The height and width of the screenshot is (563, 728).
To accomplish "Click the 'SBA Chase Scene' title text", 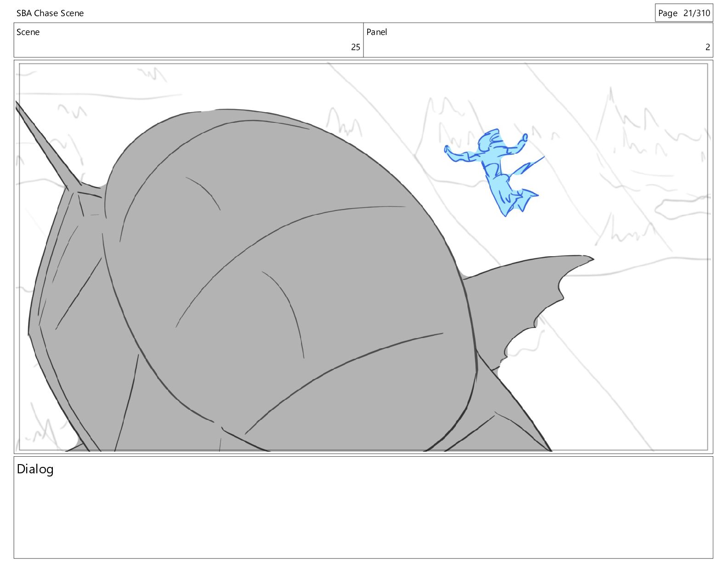I will click(x=50, y=13).
